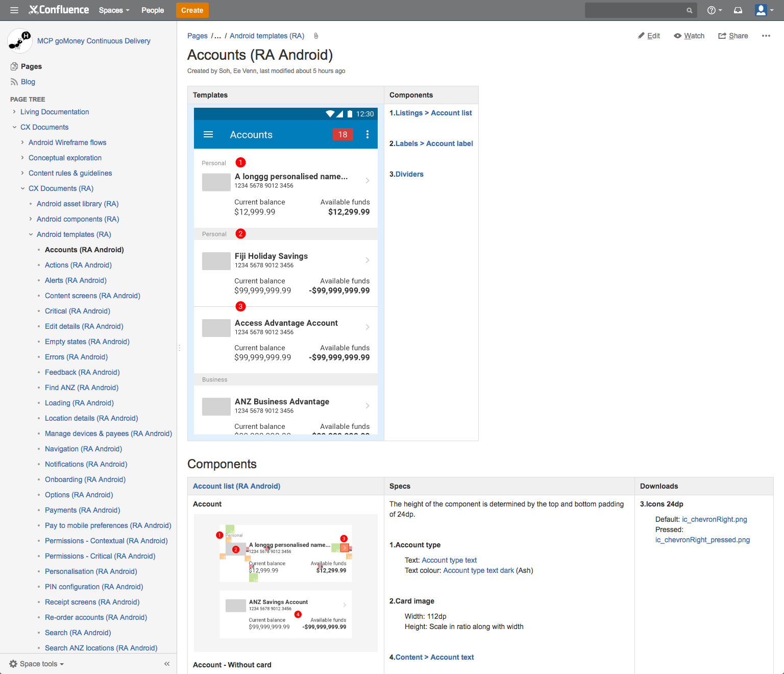Open Loading (RA Android) page
This screenshot has height=674, width=784.
[79, 403]
